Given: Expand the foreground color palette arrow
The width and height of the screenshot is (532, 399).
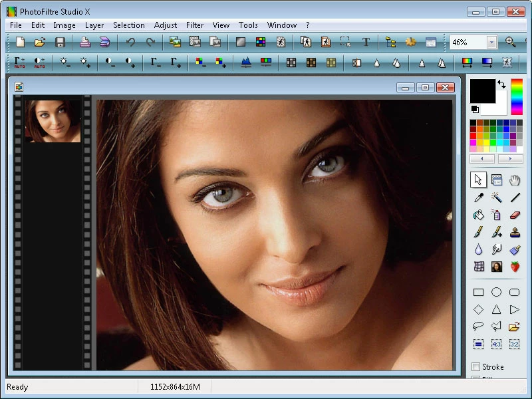Looking at the screenshot, I should (x=511, y=158).
